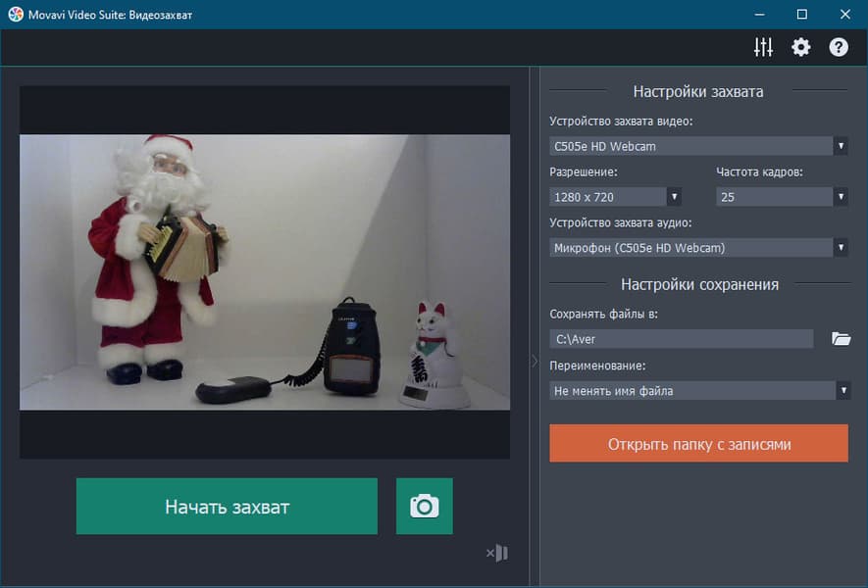Screen dimensions: 868x588
Task: Click the Переименование label
Action: [597, 366]
